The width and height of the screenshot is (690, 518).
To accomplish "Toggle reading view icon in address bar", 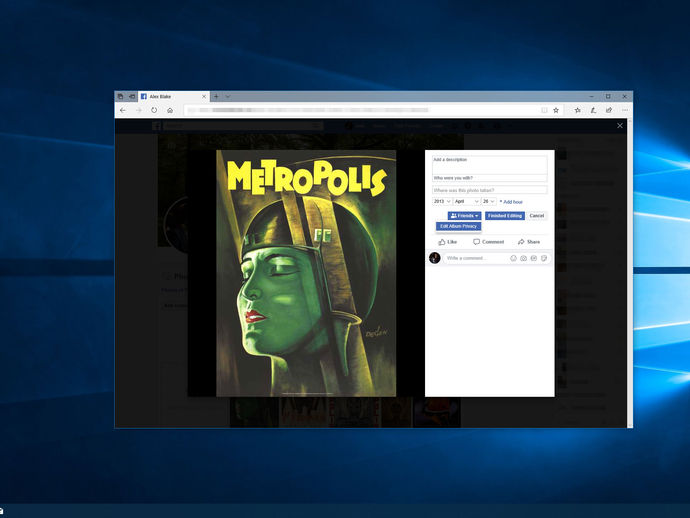I will coord(544,110).
